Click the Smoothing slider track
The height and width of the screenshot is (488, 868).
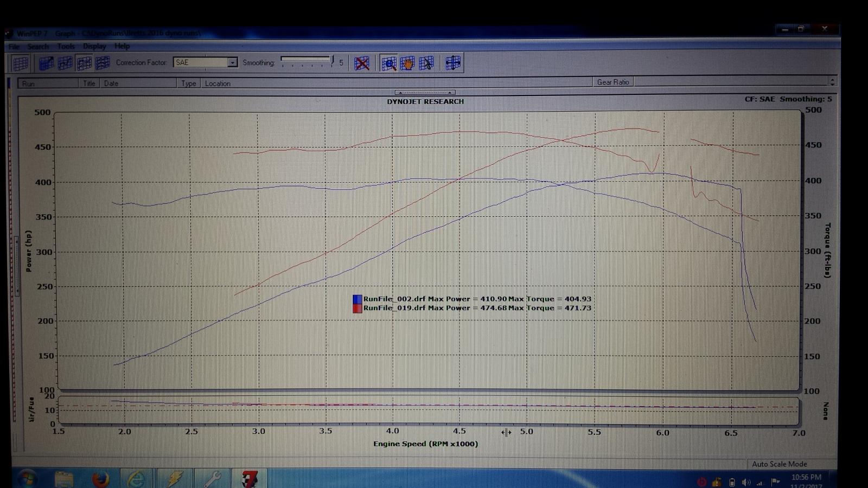point(307,61)
